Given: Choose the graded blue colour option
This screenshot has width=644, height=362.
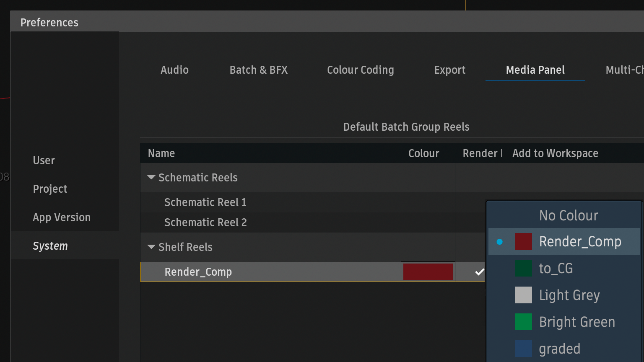Looking at the screenshot, I should click(559, 349).
